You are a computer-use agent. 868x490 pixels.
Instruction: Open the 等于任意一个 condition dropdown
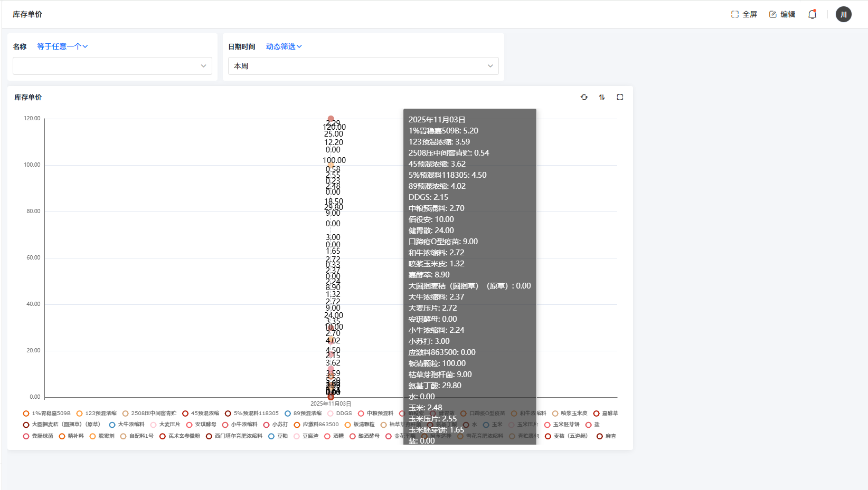point(62,46)
